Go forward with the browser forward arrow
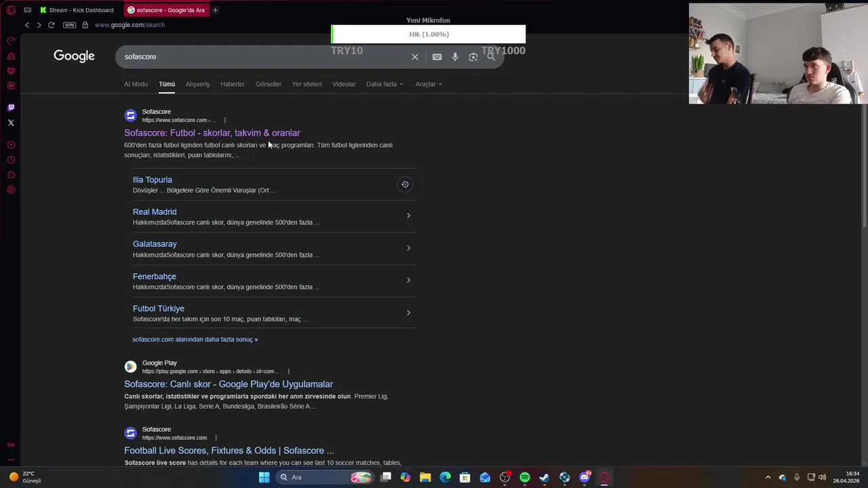Viewport: 868px width, 488px height. coord(39,25)
